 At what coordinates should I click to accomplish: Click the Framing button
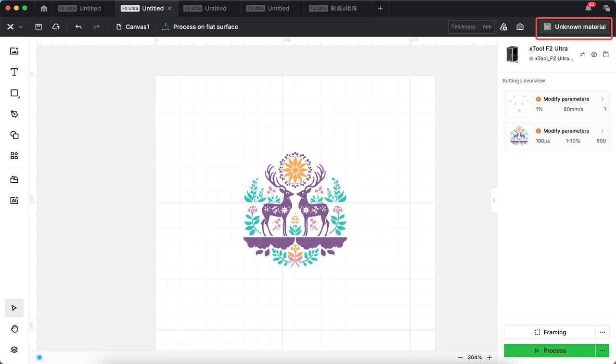[x=550, y=332]
